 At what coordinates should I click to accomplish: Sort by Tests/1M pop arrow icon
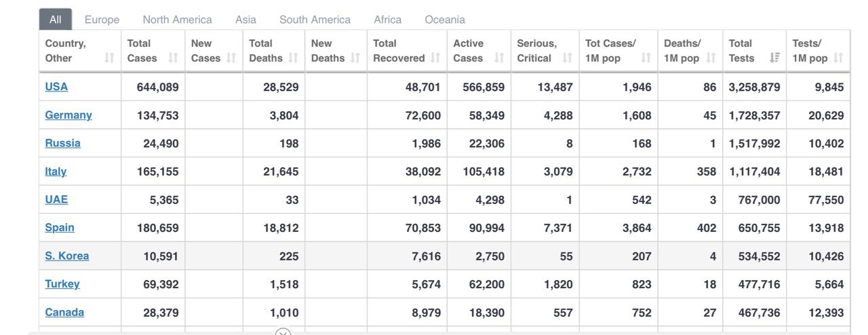pyautogui.click(x=839, y=58)
